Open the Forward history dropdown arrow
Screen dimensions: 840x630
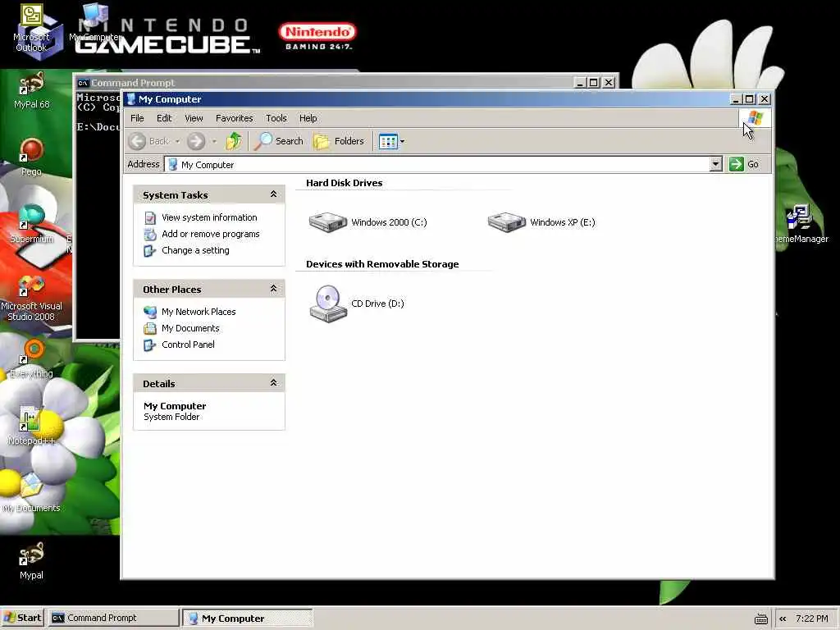[214, 141]
